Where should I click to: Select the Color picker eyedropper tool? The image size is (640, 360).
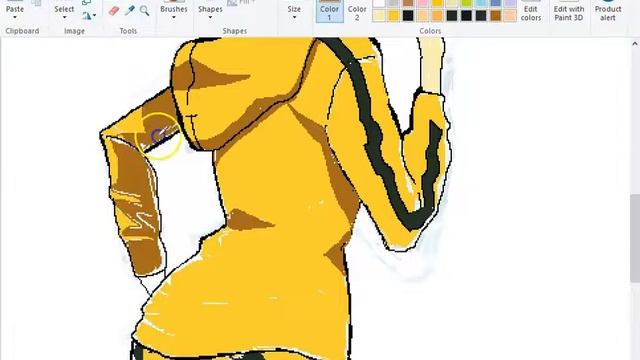(x=129, y=10)
